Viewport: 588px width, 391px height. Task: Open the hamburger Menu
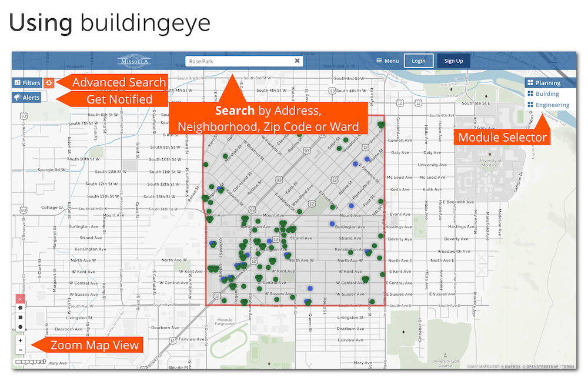[x=387, y=61]
